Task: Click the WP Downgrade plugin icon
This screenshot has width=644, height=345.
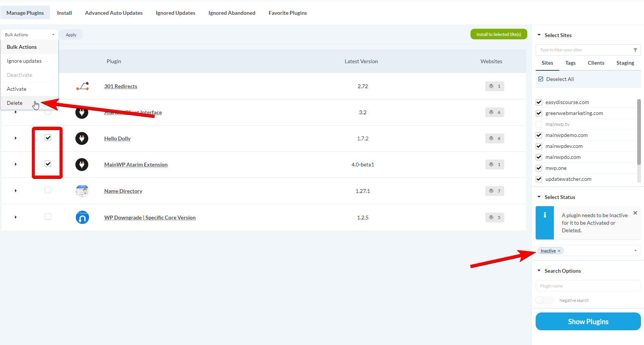Action: coord(82,217)
